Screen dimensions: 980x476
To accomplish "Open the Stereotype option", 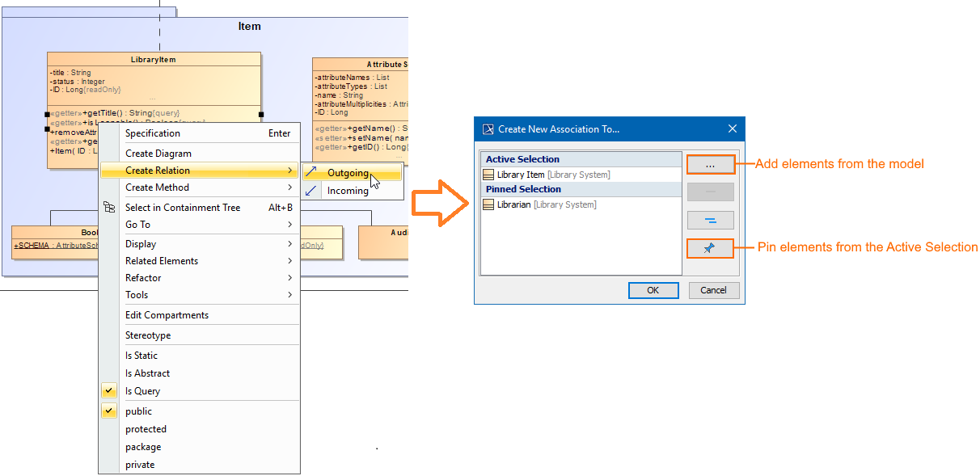I will tap(199, 335).
